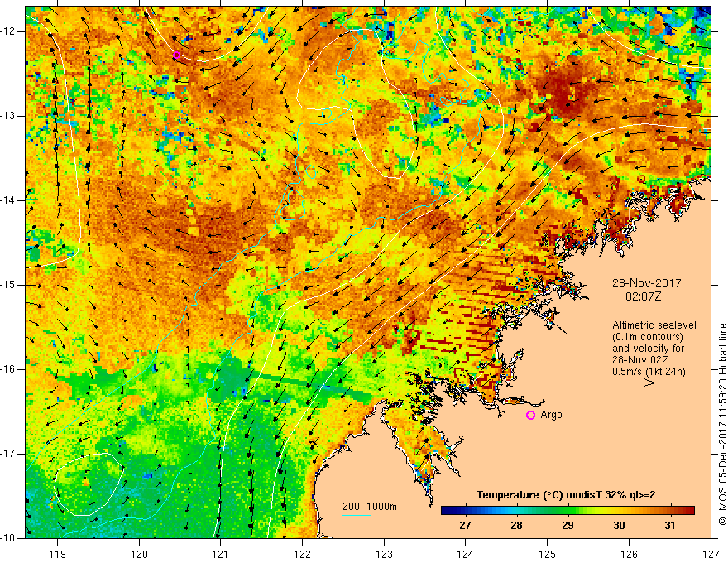Click longitude label 126 on bottom axis
The image size is (728, 563).
pyautogui.click(x=629, y=554)
